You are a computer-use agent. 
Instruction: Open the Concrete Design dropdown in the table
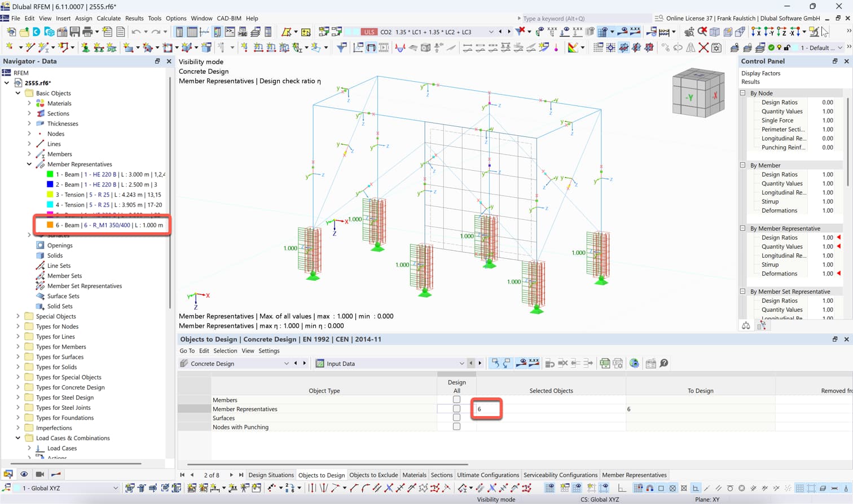click(285, 364)
